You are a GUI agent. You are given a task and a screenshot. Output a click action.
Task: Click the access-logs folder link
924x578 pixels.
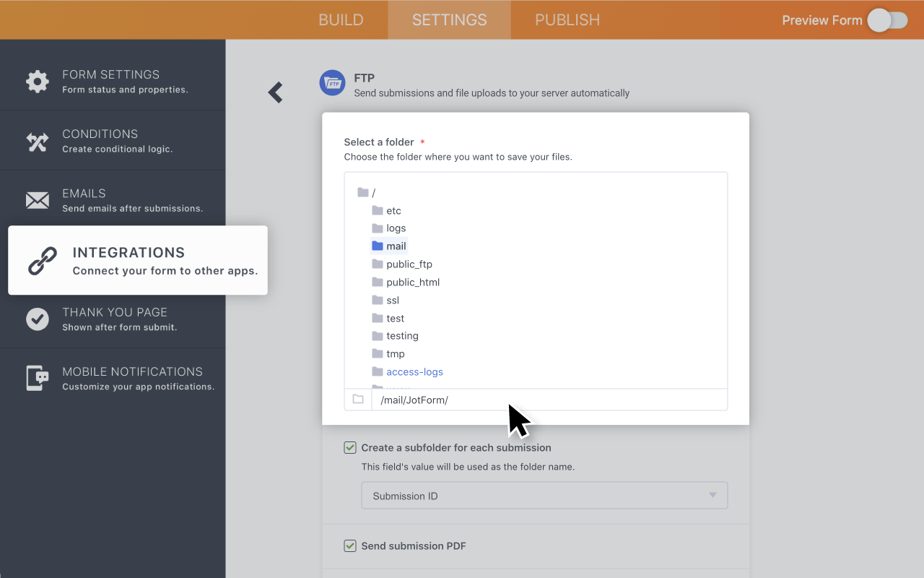pyautogui.click(x=414, y=372)
